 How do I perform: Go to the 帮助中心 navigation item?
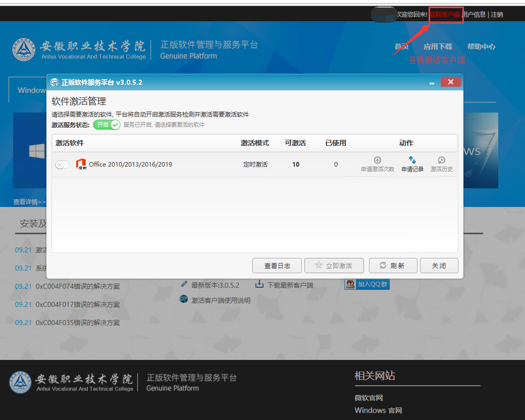[481, 46]
